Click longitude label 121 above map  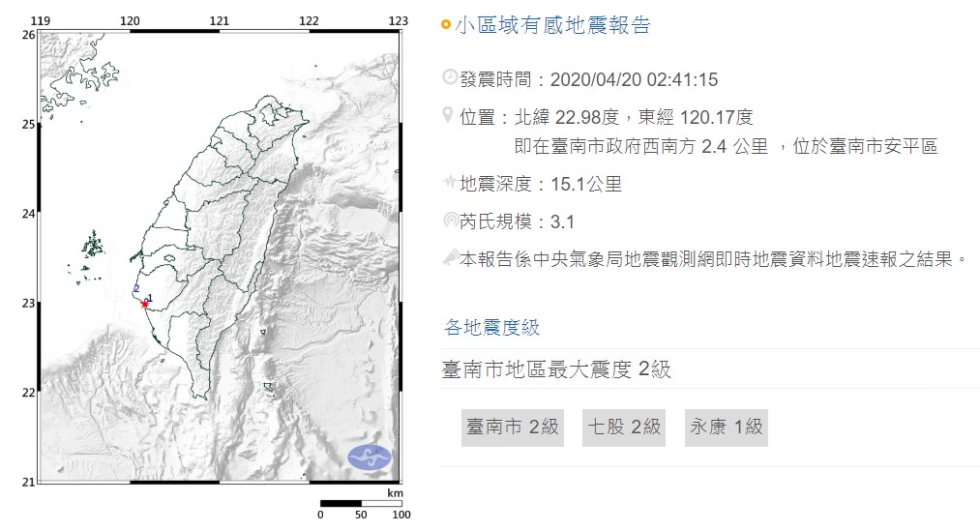(220, 21)
